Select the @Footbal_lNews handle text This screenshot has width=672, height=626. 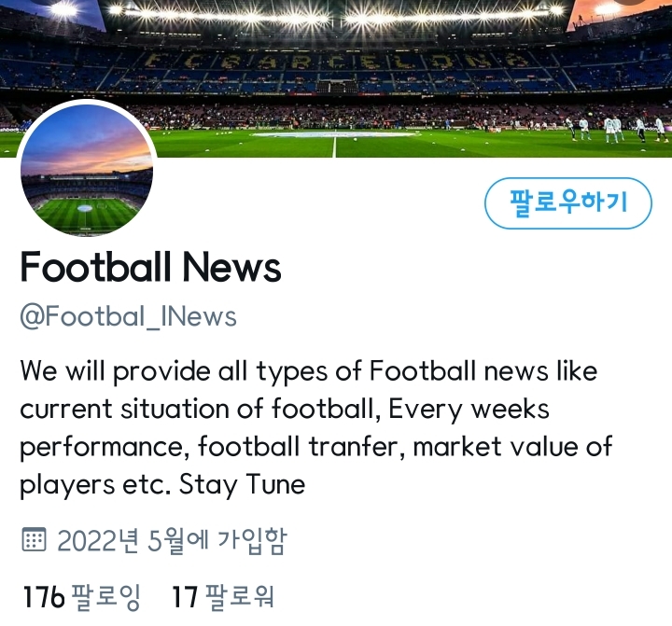pos(128,316)
